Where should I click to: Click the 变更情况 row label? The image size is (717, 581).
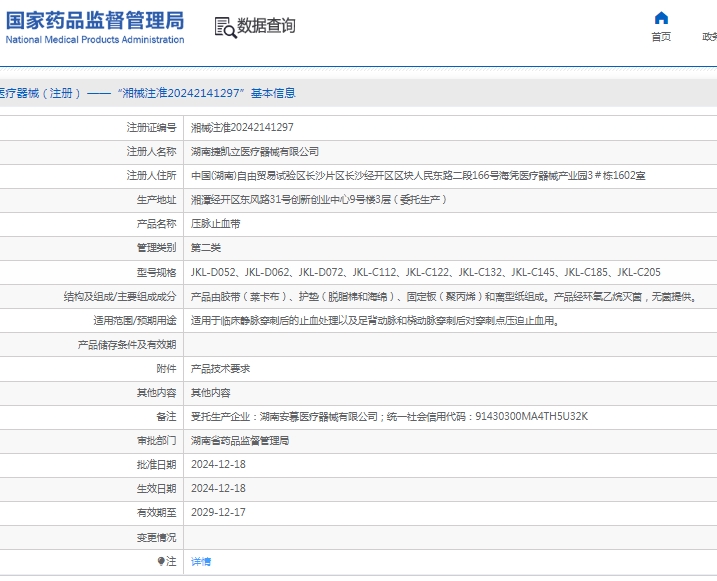[x=156, y=538]
